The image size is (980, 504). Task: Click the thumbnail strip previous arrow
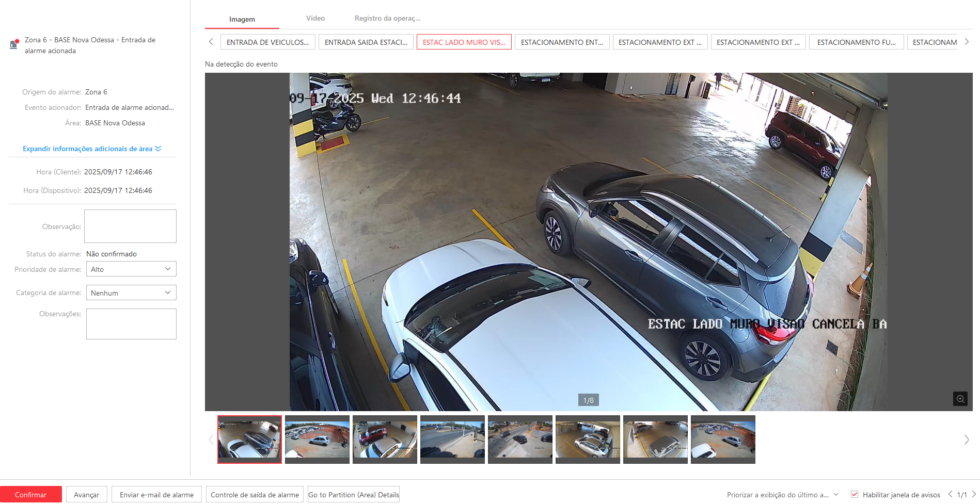211,440
